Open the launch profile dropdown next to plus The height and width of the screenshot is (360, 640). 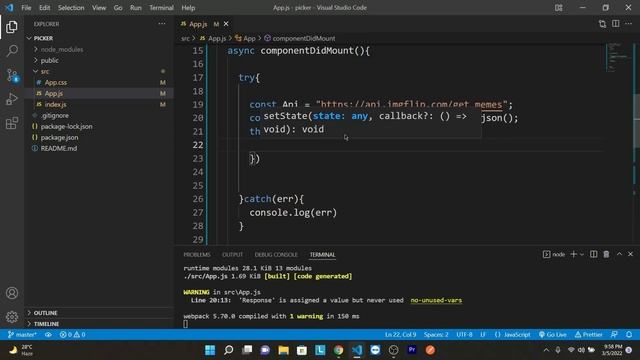582,254
